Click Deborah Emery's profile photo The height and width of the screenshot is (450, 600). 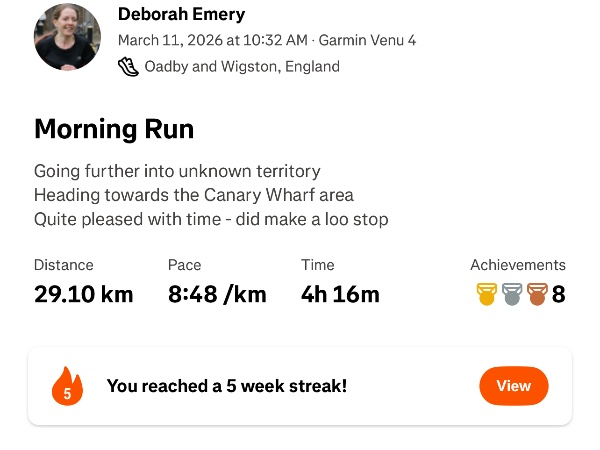[67, 37]
